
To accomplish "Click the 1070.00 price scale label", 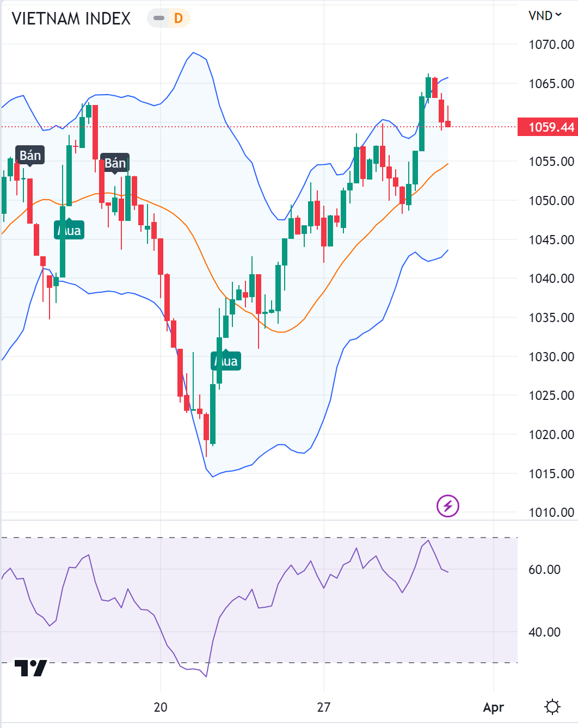I will [551, 45].
